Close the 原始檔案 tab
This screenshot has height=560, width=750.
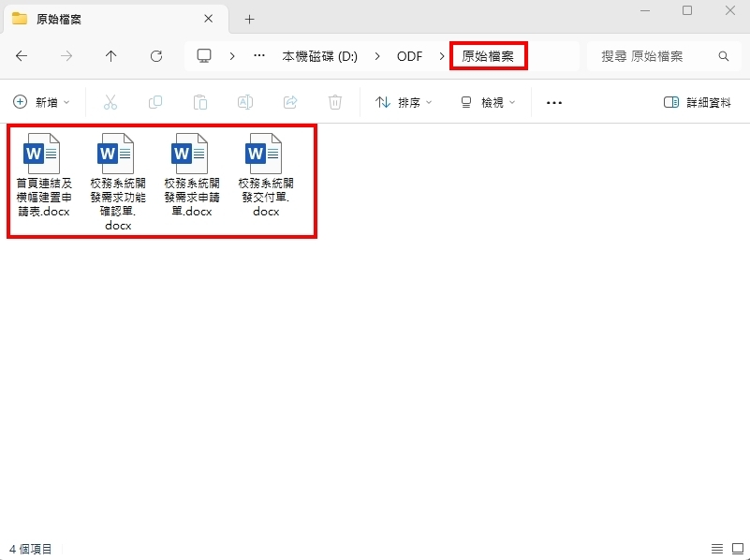click(x=209, y=19)
